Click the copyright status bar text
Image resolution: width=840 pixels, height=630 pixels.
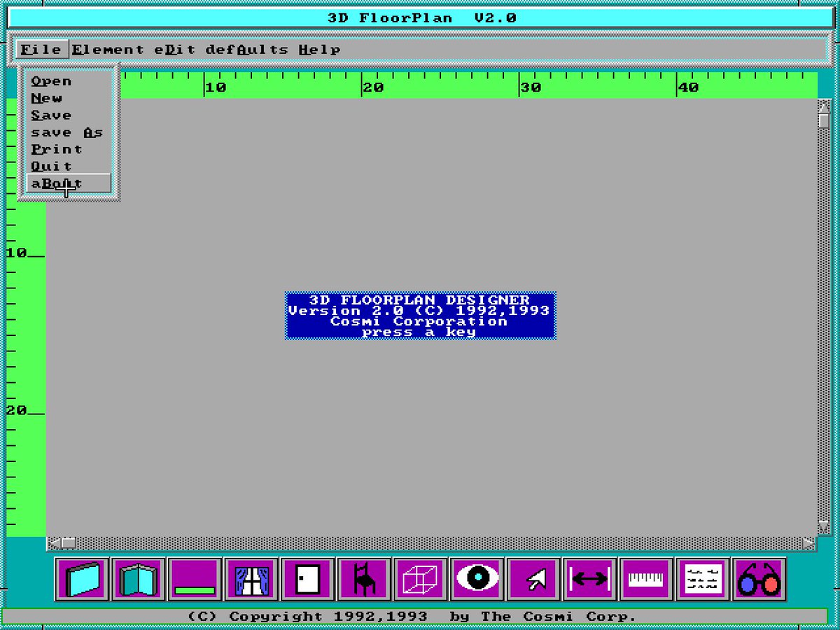pos(412,617)
